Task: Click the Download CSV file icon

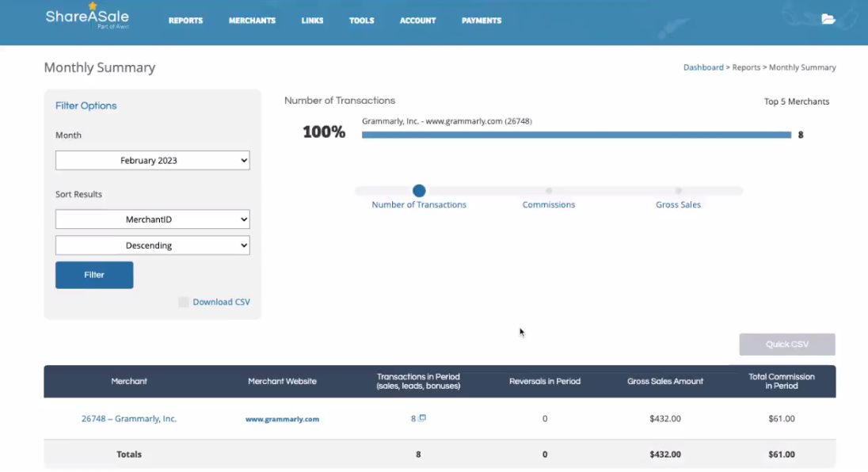Action: tap(183, 302)
